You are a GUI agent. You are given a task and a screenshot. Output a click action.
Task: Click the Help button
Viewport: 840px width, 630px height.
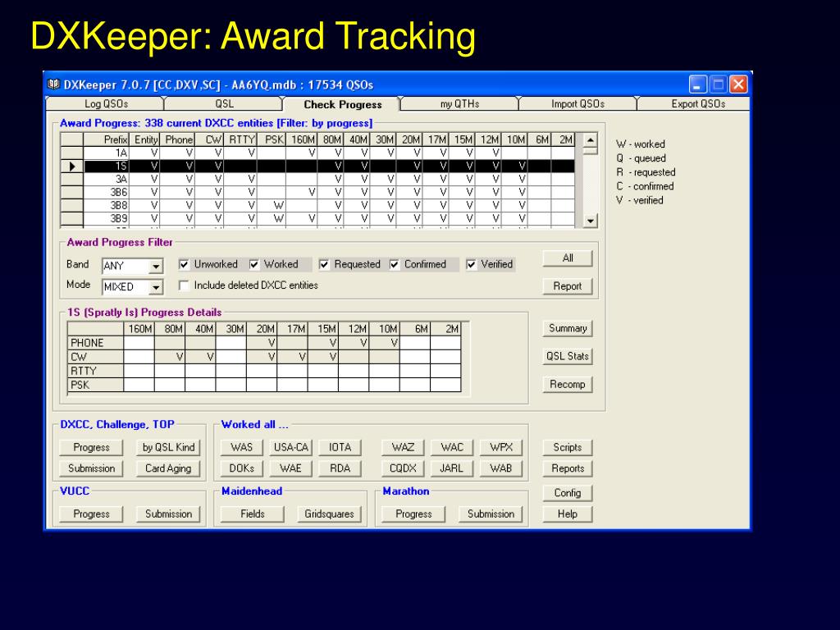(x=568, y=514)
